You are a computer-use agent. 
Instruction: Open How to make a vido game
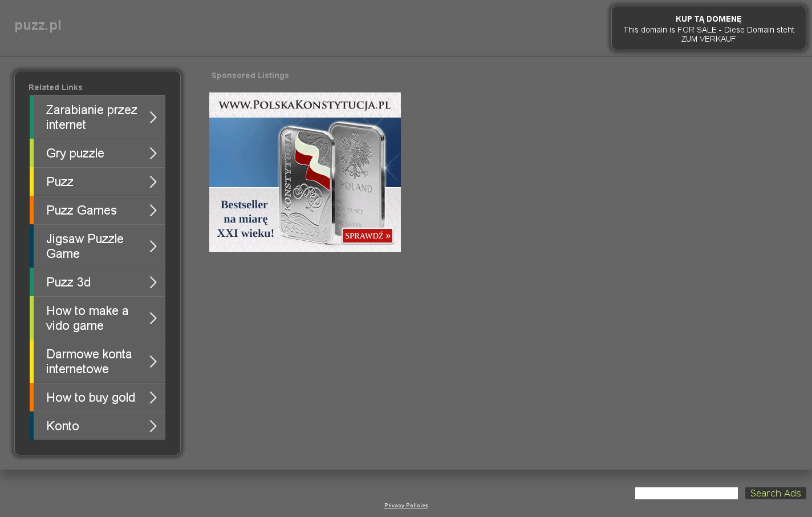click(x=87, y=318)
